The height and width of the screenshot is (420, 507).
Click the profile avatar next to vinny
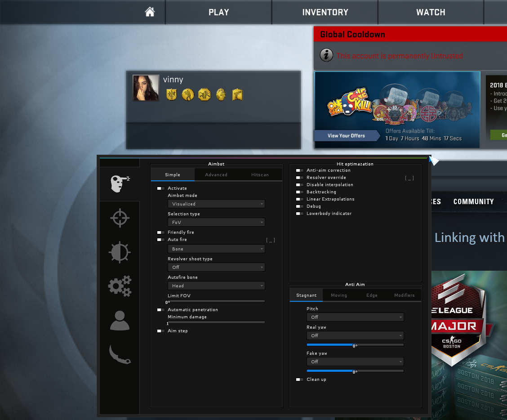(146, 88)
